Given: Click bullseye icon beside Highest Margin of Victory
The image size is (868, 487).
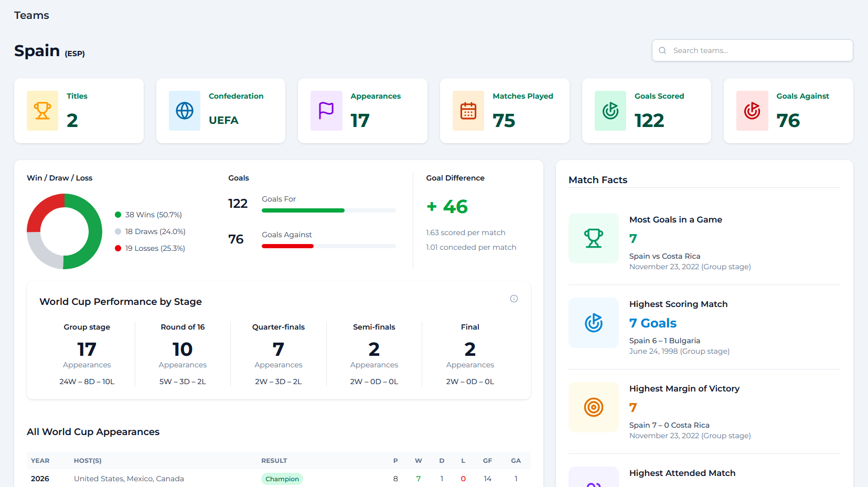Looking at the screenshot, I should point(594,407).
